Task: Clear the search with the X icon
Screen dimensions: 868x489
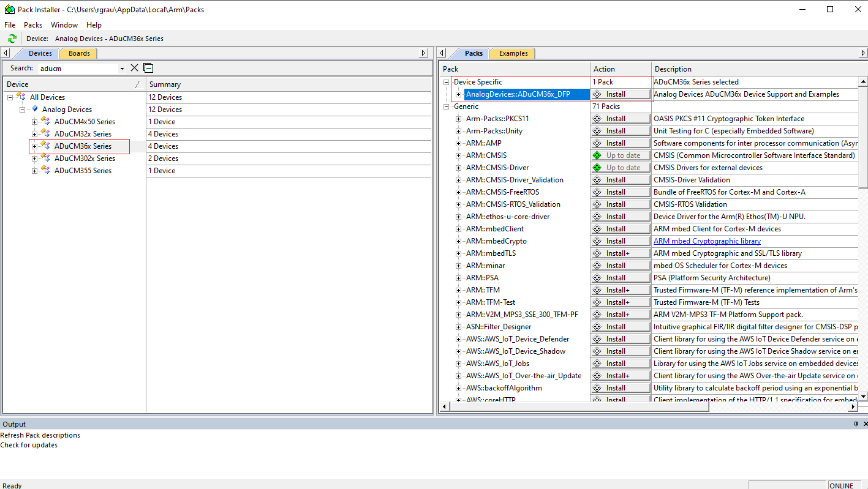Action: pyautogui.click(x=135, y=68)
